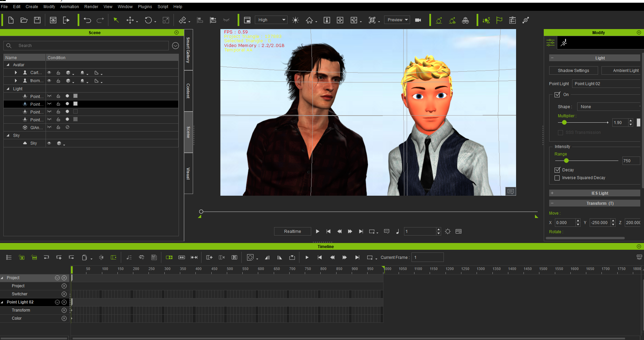The image size is (644, 340).
Task: Click the New Project icon
Action: pyautogui.click(x=11, y=20)
